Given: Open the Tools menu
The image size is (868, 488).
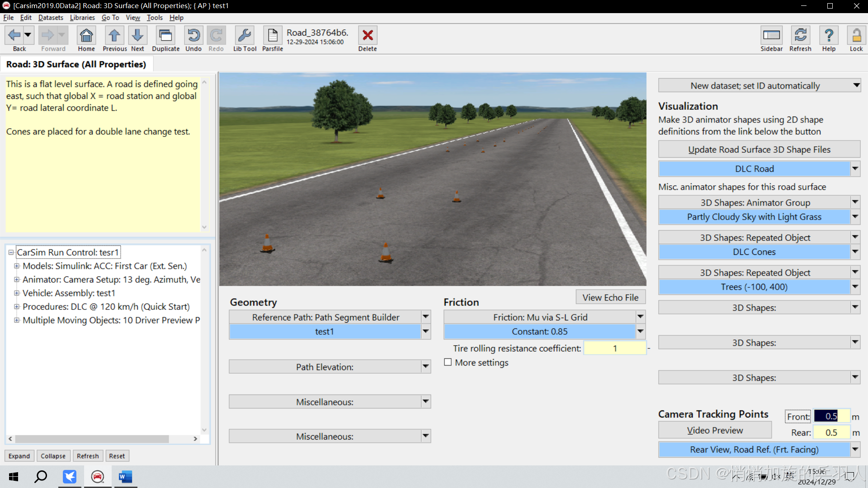Looking at the screenshot, I should (x=154, y=18).
